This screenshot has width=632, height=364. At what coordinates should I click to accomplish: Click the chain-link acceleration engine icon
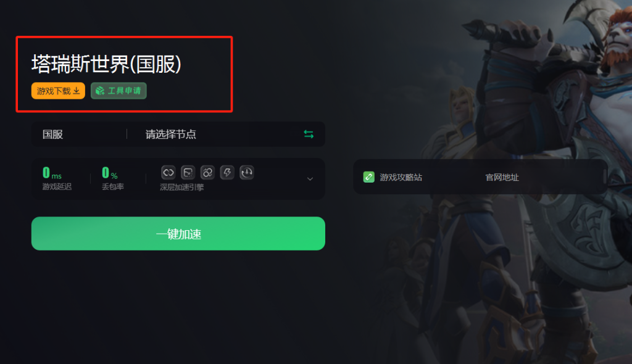(x=168, y=173)
